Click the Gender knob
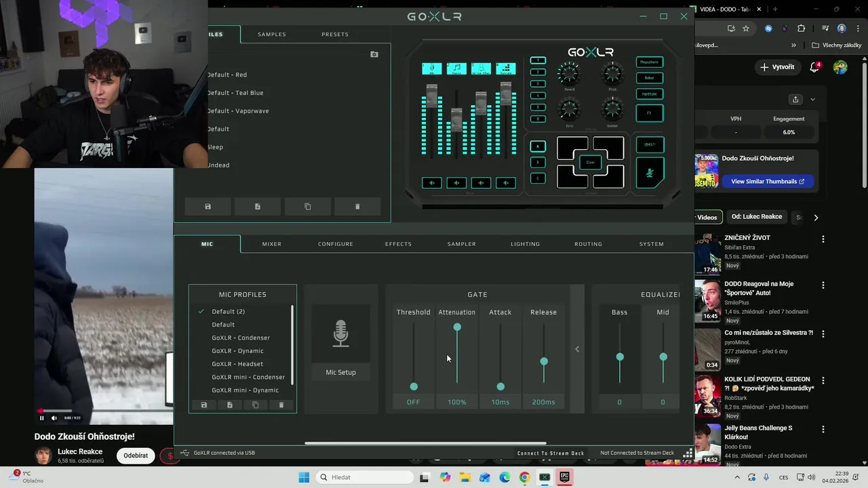The image size is (868, 488). (x=612, y=109)
